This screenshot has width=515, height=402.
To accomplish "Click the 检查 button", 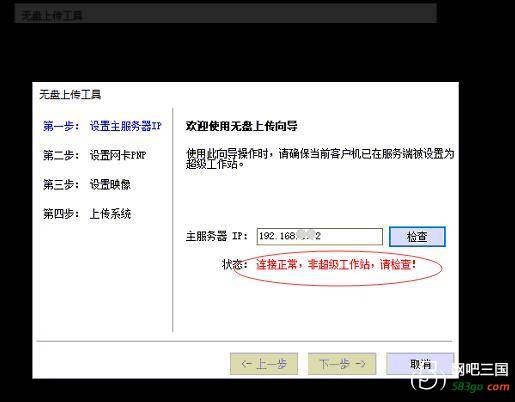I will pyautogui.click(x=417, y=237).
